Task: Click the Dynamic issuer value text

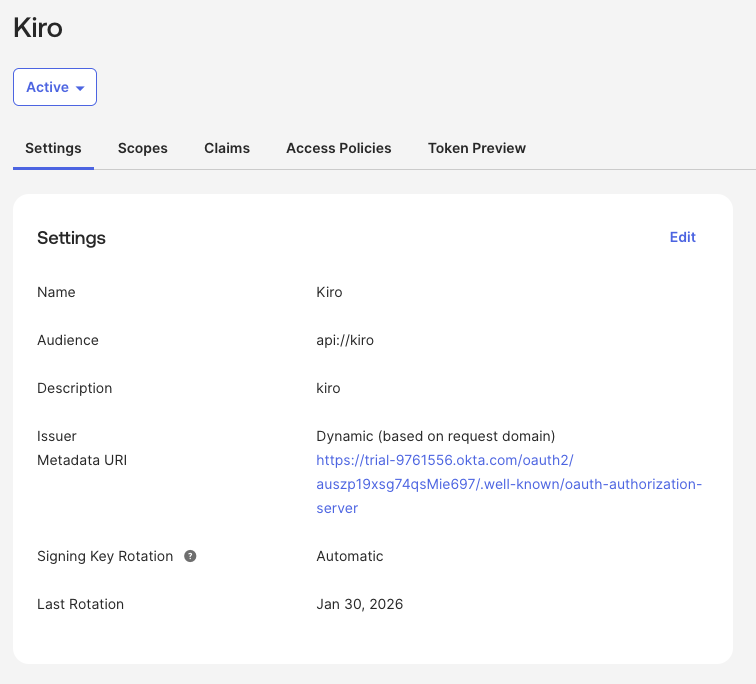Action: click(x=435, y=436)
